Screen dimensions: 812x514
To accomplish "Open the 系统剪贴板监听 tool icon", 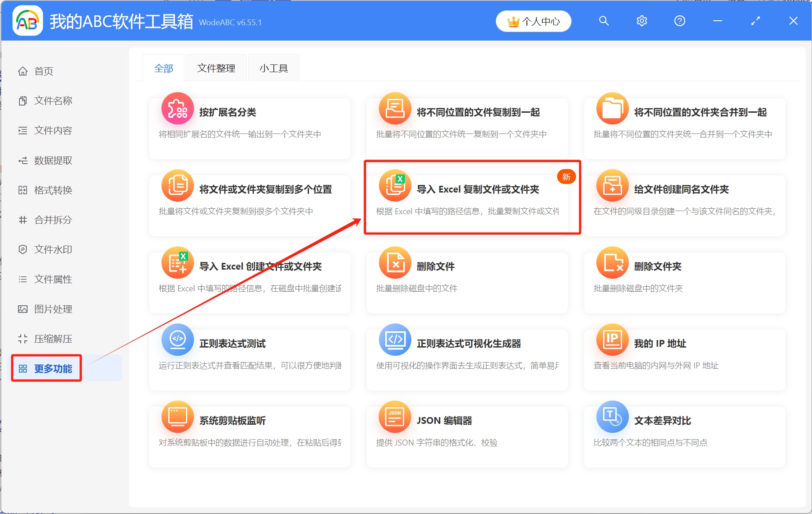I will click(x=177, y=417).
